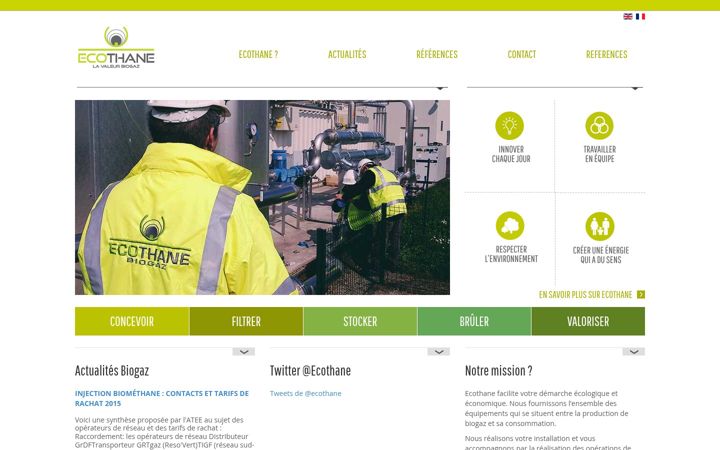
Task: Click the Innover chaque jour label
Action: tap(511, 154)
